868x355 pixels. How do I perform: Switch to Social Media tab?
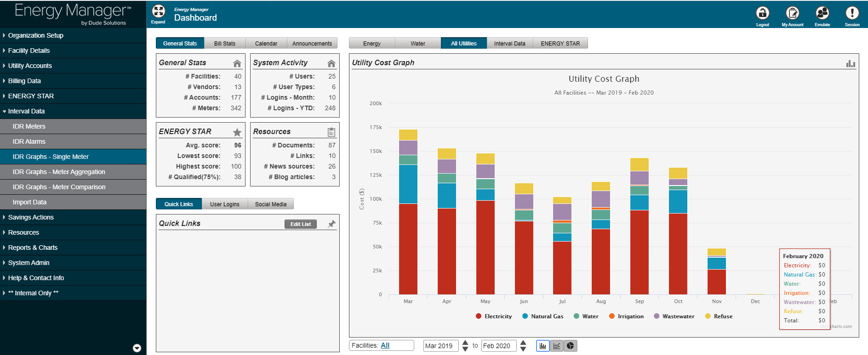(271, 204)
